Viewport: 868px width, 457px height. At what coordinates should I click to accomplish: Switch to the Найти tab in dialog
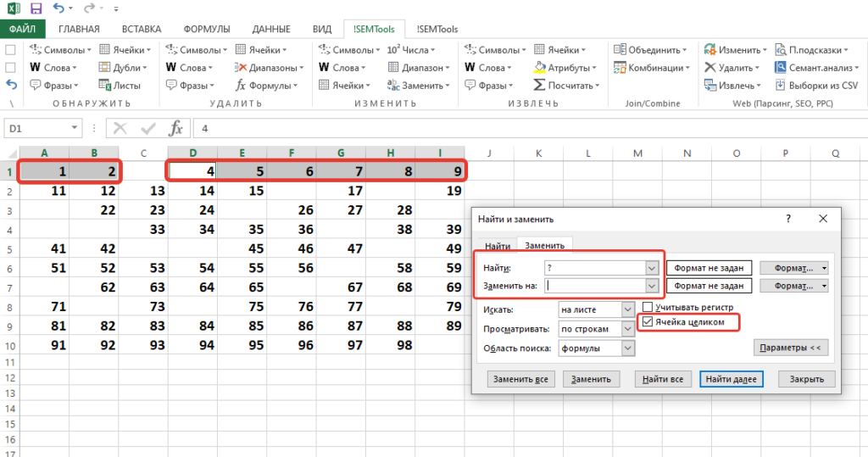pos(497,245)
